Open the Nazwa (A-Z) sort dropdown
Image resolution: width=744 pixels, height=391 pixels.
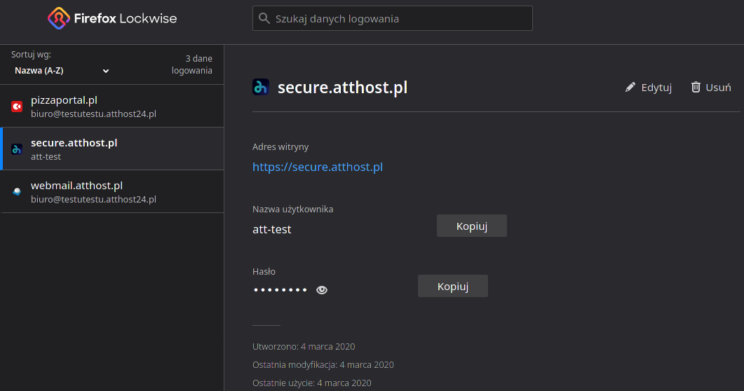(62, 71)
